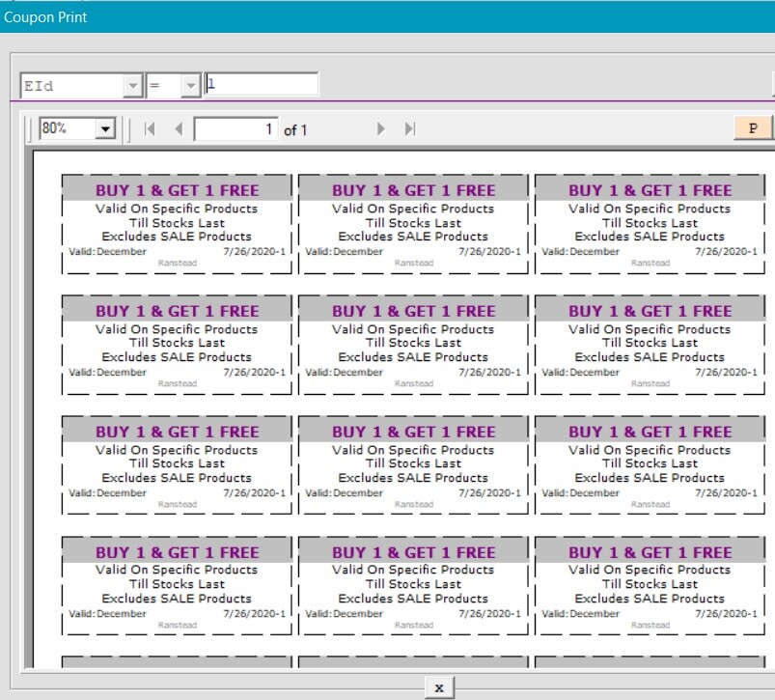Open the EId field dropdown
775x700 pixels.
coord(132,86)
